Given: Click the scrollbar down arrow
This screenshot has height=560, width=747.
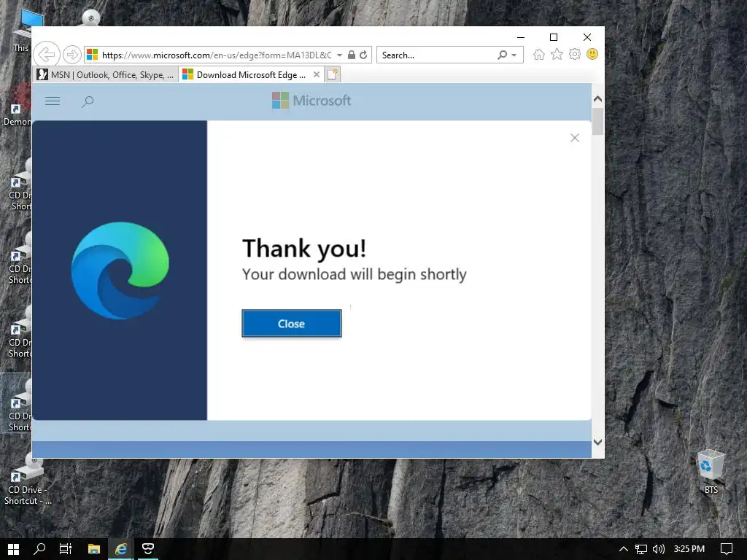Looking at the screenshot, I should coord(598,442).
